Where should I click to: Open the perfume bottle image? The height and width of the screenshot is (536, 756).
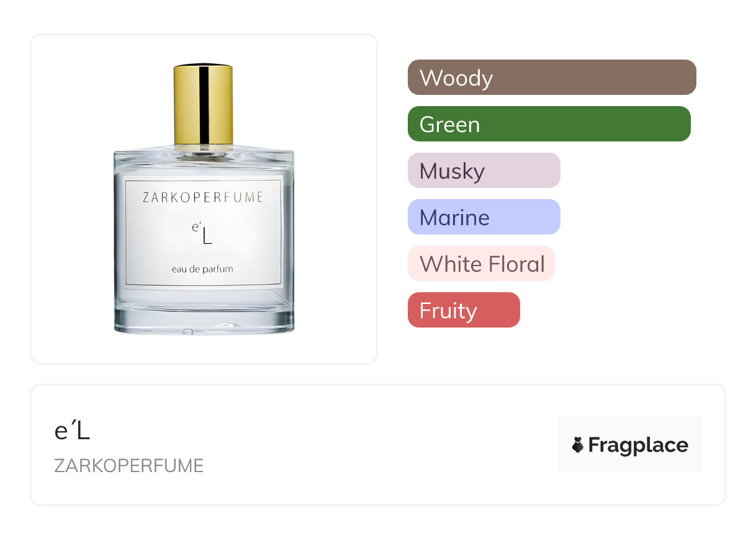click(x=204, y=199)
